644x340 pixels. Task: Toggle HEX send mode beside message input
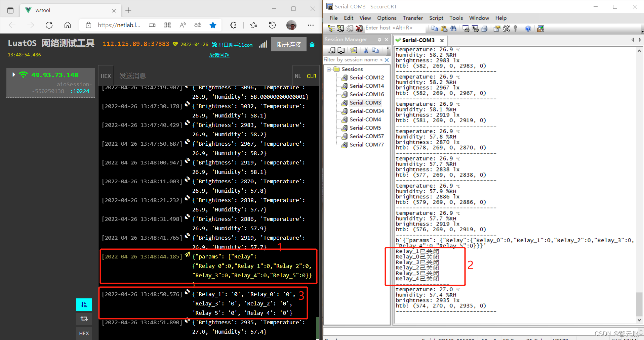(106, 76)
